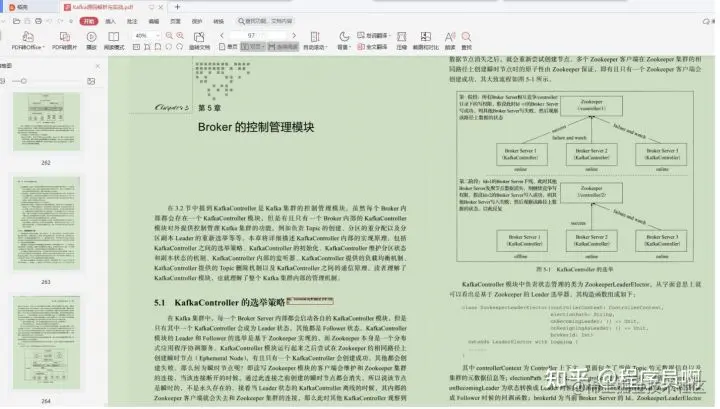
Task: Open a new tab with plus button
Action: [177, 7]
